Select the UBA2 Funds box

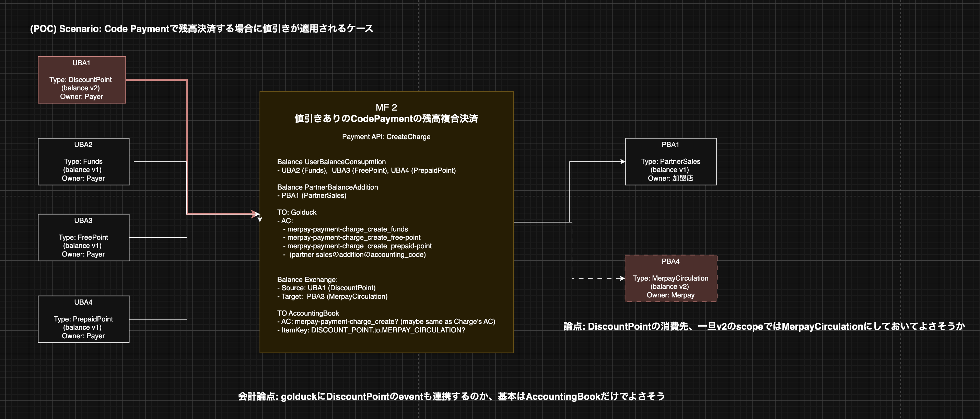(84, 161)
